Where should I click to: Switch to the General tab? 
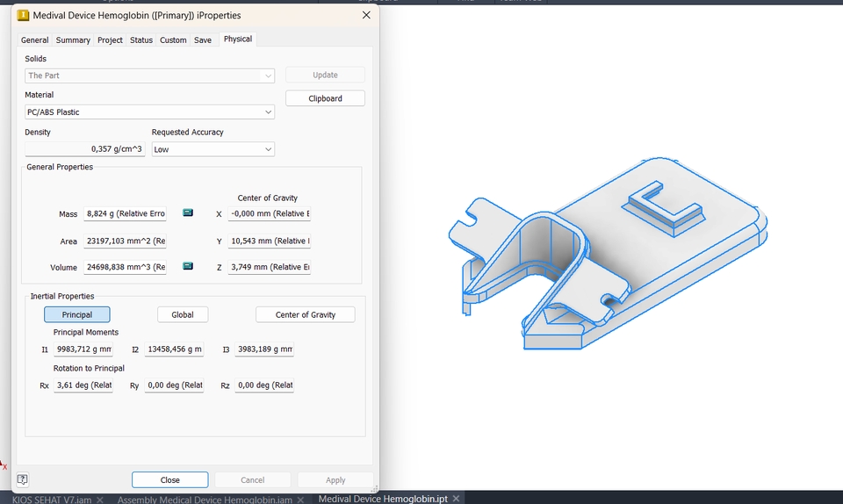(x=34, y=40)
